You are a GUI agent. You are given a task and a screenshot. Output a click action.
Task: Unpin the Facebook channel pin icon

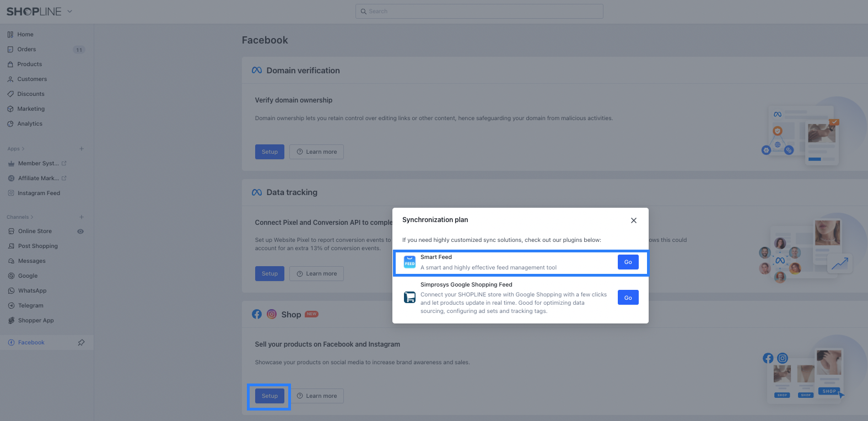[81, 343]
